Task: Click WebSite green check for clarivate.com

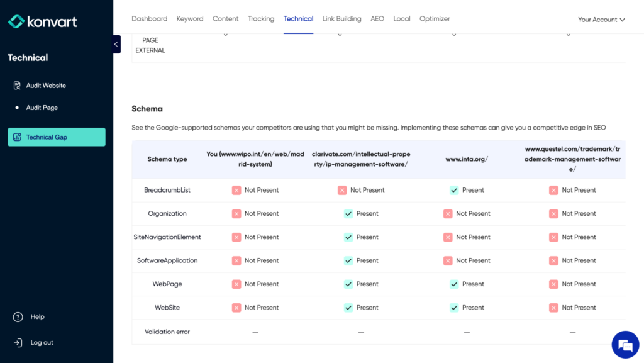Action: (348, 307)
